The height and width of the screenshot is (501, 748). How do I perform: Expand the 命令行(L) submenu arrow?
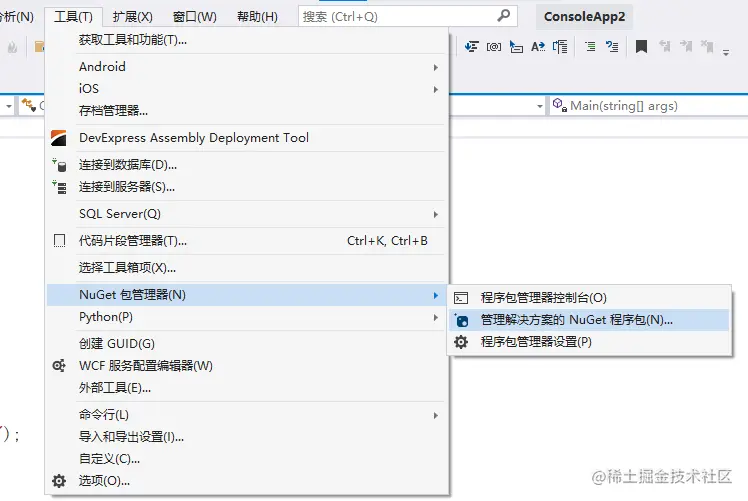tap(436, 416)
